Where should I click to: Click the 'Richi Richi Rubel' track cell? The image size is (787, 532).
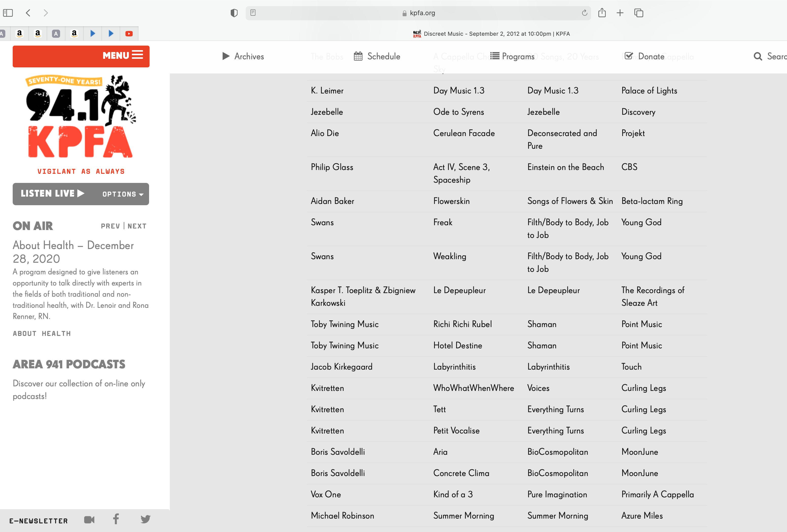(x=462, y=324)
